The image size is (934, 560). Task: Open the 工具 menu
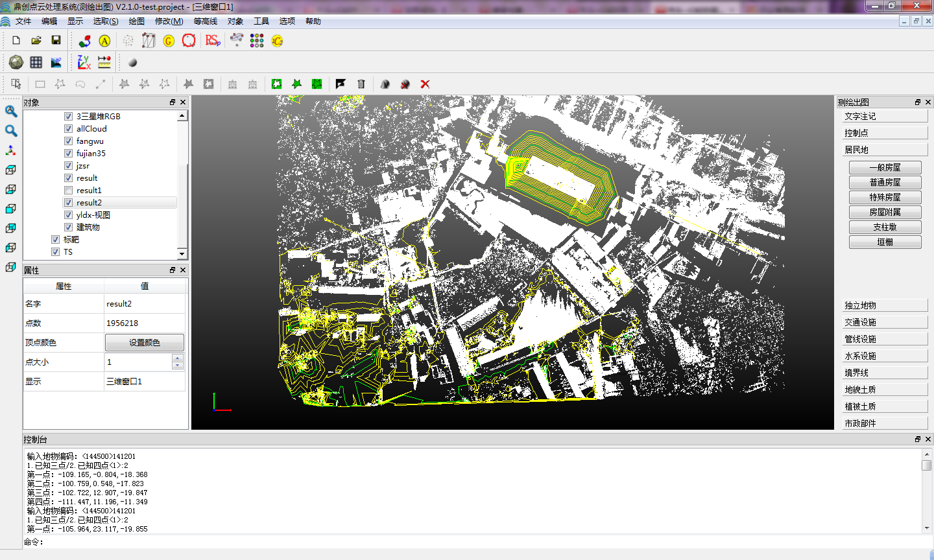click(x=261, y=21)
